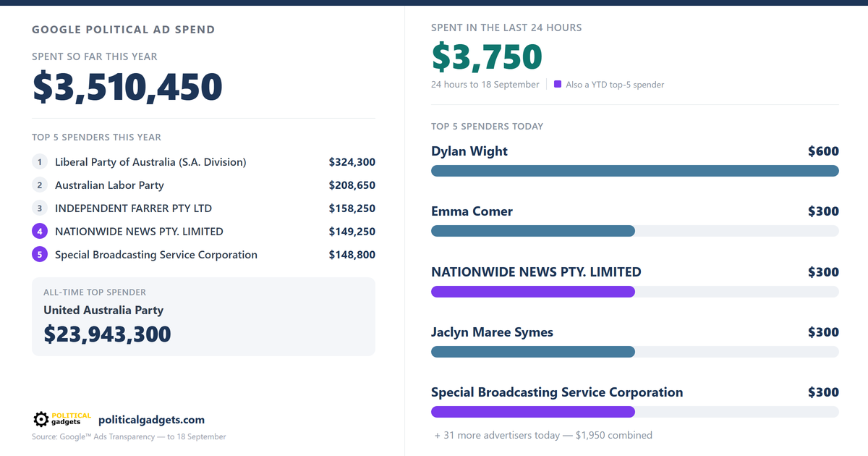Click the 'Dylan Wight' name heading
Viewport: 868px width, 456px height.
[x=469, y=151]
